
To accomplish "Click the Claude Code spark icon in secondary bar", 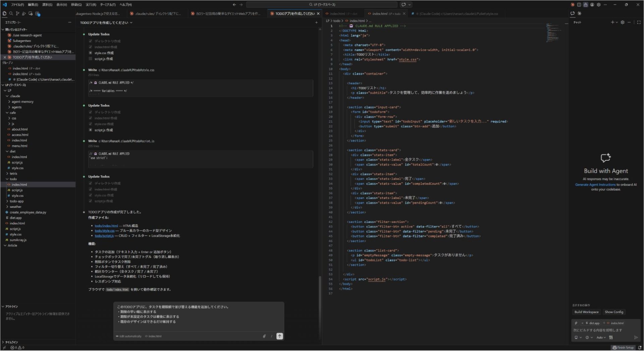I will [x=579, y=14].
